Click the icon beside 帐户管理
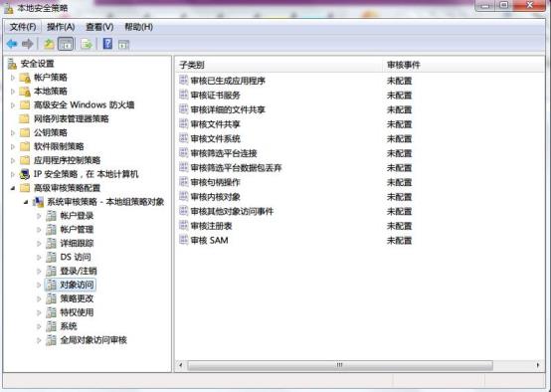The width and height of the screenshot is (551, 392). point(51,230)
